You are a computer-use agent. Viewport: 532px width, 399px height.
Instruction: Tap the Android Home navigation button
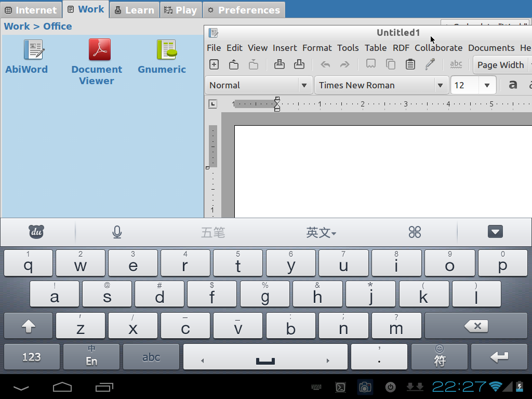pyautogui.click(x=62, y=387)
